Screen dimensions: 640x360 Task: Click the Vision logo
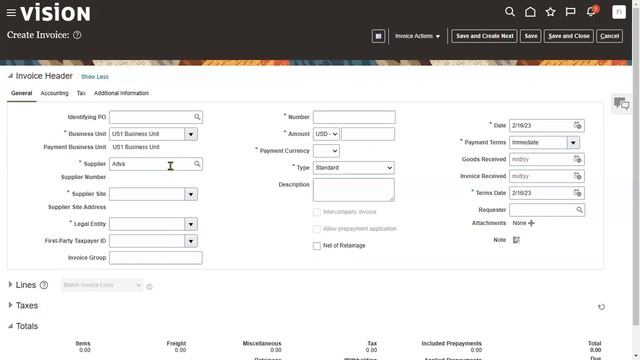pyautogui.click(x=56, y=12)
